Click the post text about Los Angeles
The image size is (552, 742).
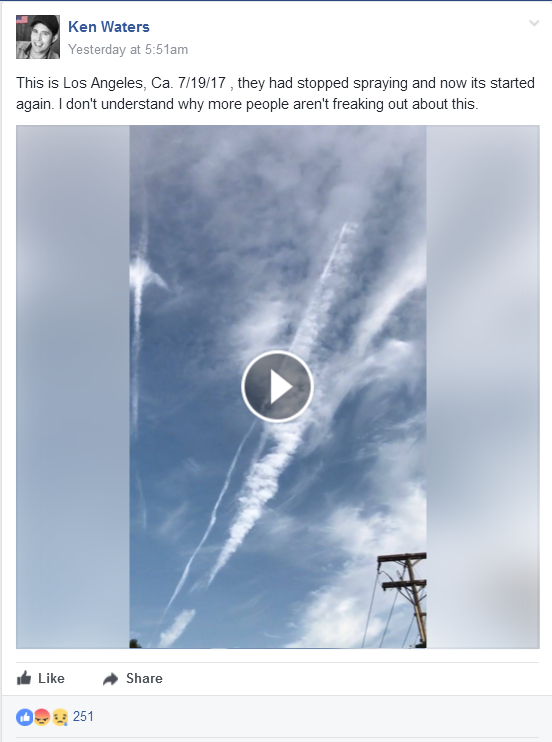[276, 93]
